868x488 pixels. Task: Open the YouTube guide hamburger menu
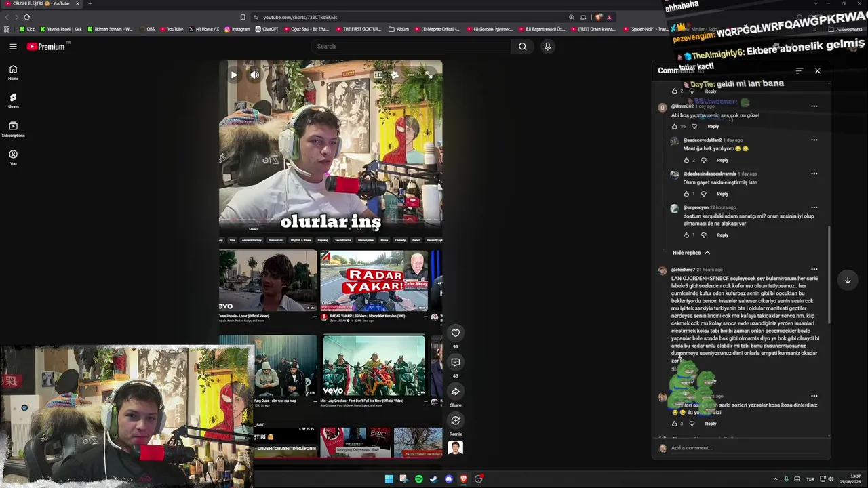pyautogui.click(x=13, y=46)
